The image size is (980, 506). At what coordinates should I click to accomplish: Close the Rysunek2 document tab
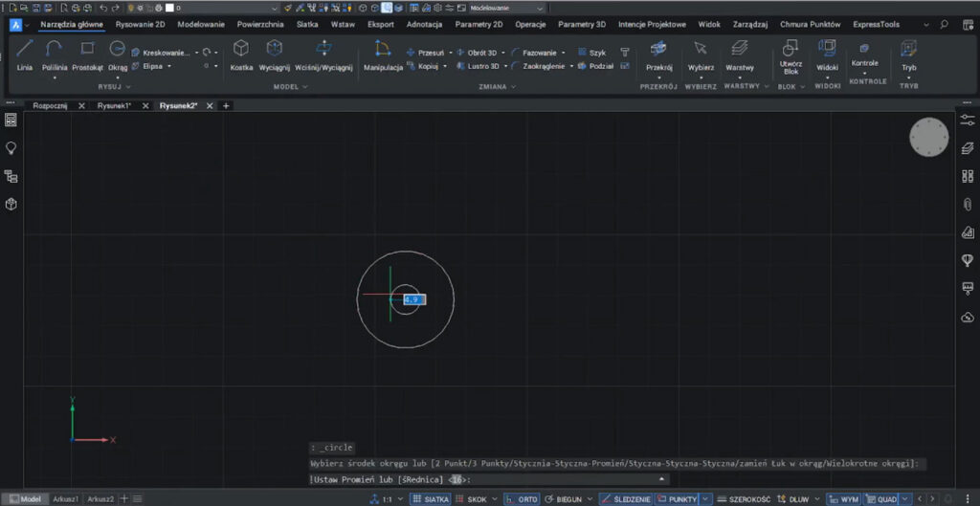[210, 105]
